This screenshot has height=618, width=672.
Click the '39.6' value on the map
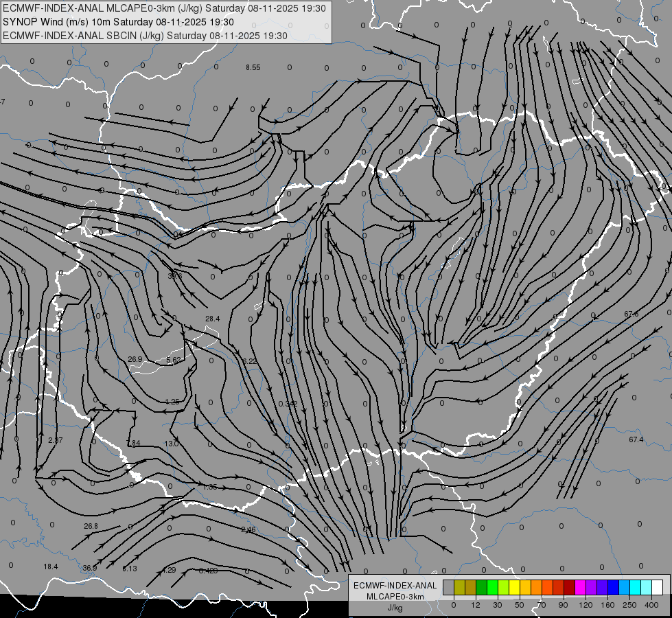click(175, 276)
